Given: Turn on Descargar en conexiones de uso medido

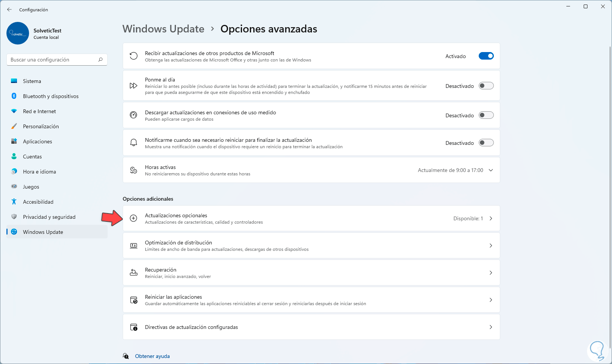Looking at the screenshot, I should pyautogui.click(x=486, y=115).
